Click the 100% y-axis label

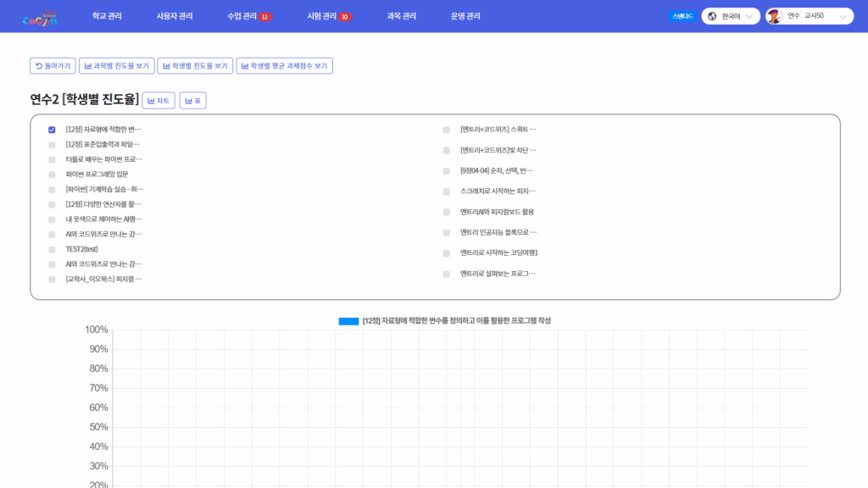pyautogui.click(x=97, y=330)
